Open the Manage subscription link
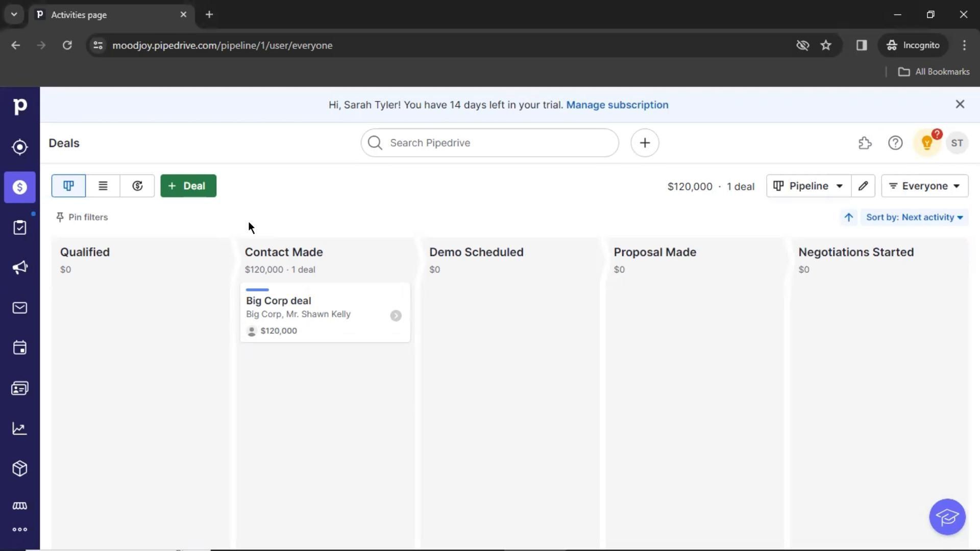980x551 pixels. [617, 105]
